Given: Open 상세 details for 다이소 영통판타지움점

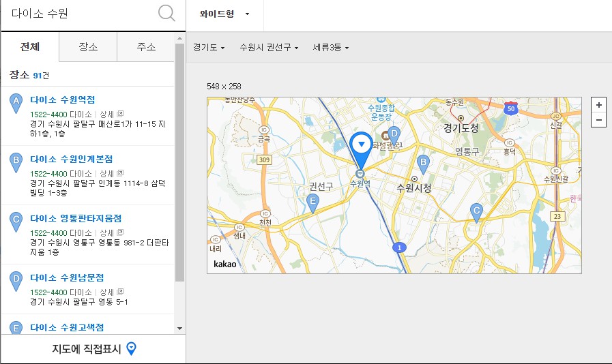Looking at the screenshot, I should pyautogui.click(x=106, y=233).
